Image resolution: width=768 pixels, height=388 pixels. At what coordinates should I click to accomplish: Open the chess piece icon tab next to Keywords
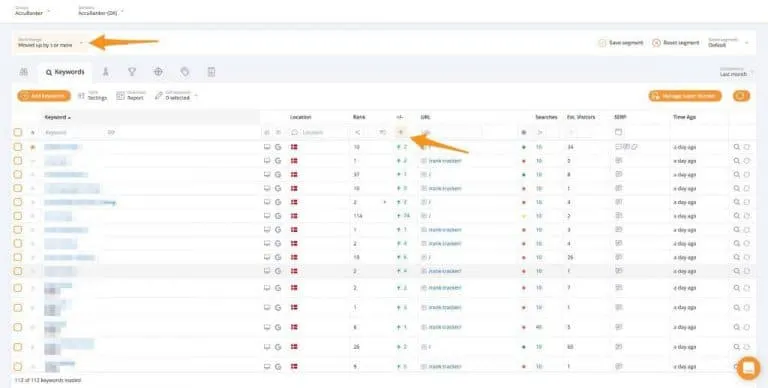pyautogui.click(x=105, y=72)
